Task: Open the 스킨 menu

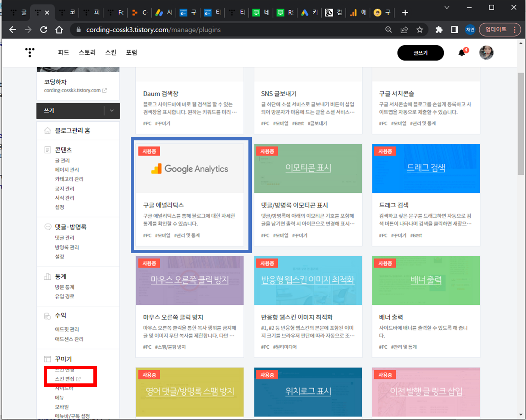Action: (111, 53)
